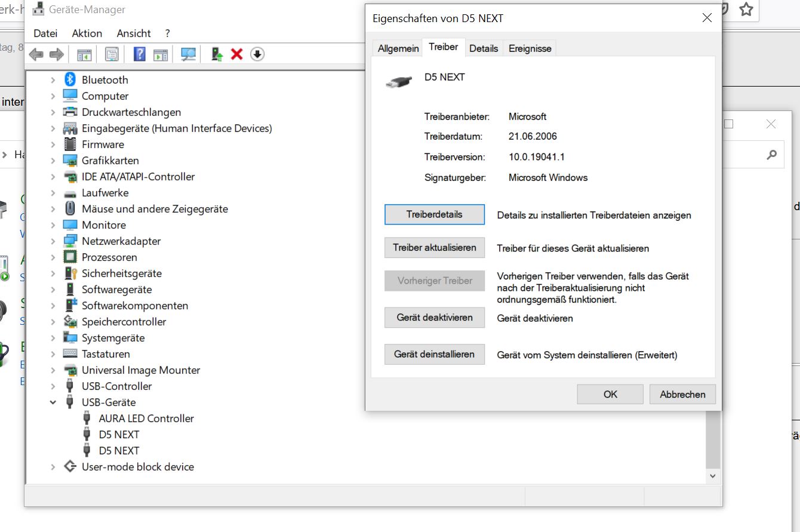Viewport: 800px width, 532px height.
Task: Toggle the action pane toolbar icon
Action: click(161, 54)
